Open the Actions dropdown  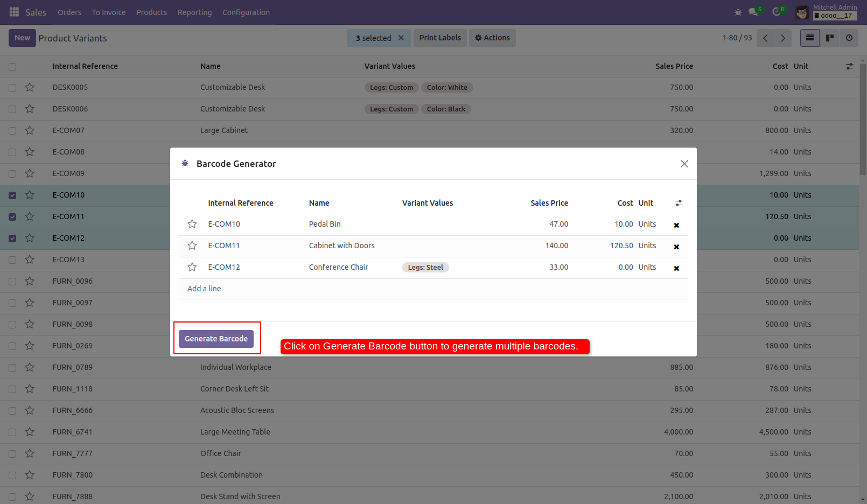click(x=492, y=38)
